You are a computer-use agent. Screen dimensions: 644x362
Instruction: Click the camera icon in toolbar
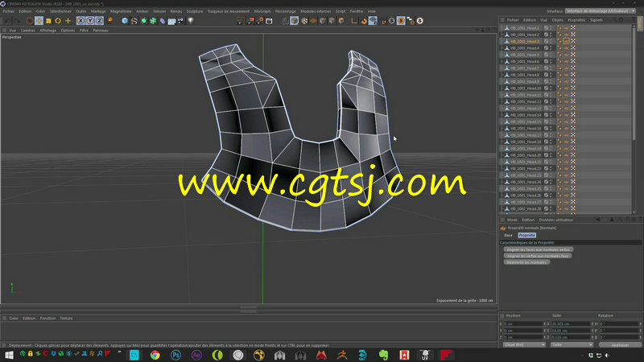click(180, 21)
